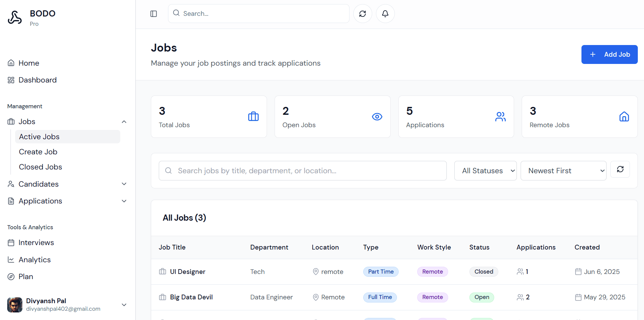Open the All Statuses dropdown
This screenshot has width=644, height=320.
485,171
